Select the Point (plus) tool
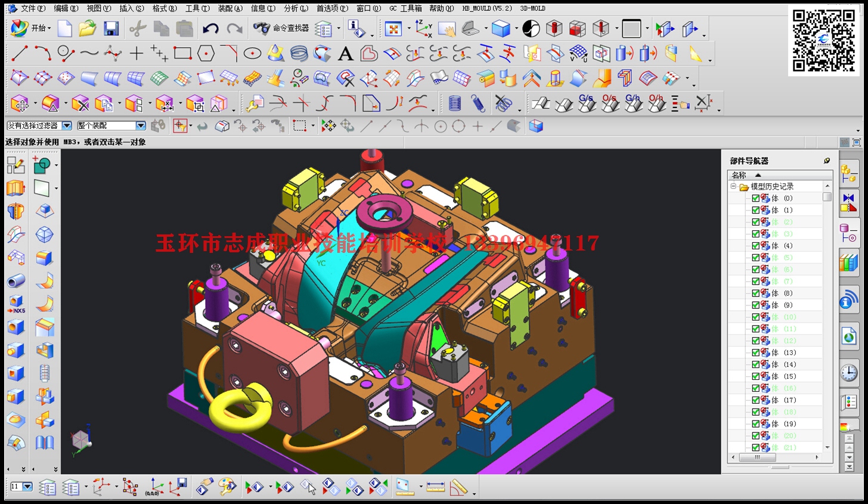 137,54
